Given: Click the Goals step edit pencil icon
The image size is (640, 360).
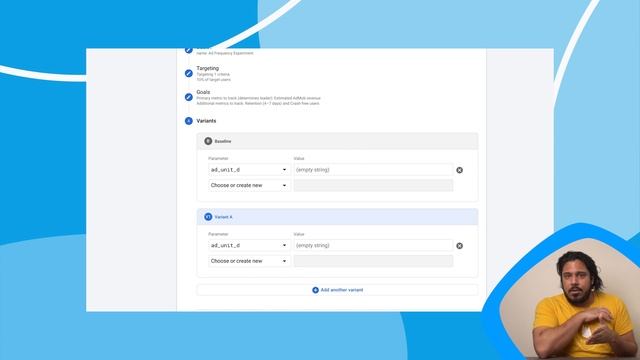Looking at the screenshot, I should tap(189, 97).
